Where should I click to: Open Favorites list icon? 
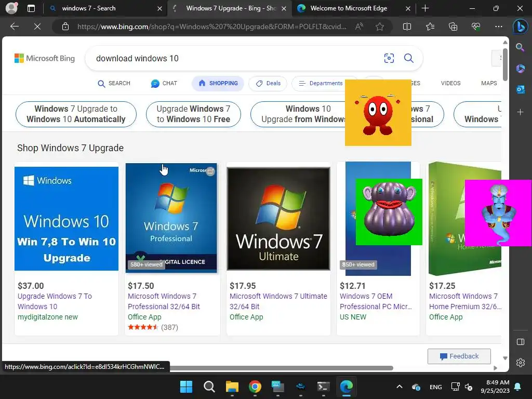coord(430,26)
